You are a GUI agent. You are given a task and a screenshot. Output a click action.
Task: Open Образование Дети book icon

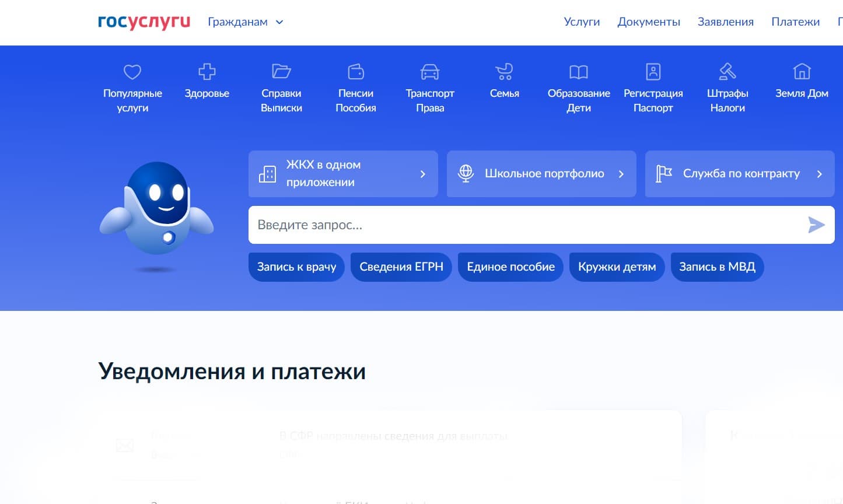click(579, 72)
